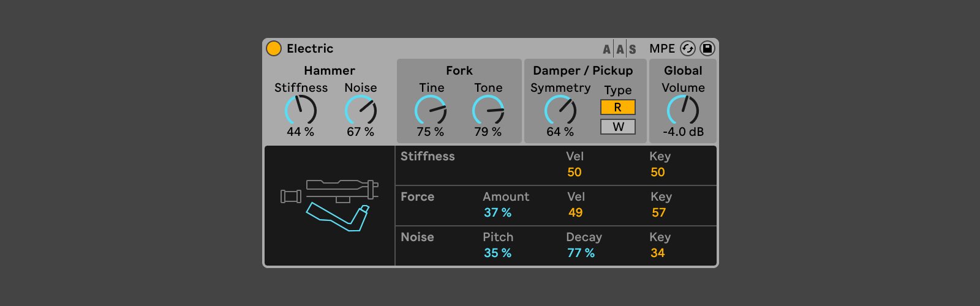Select the W pickup type

point(617,127)
